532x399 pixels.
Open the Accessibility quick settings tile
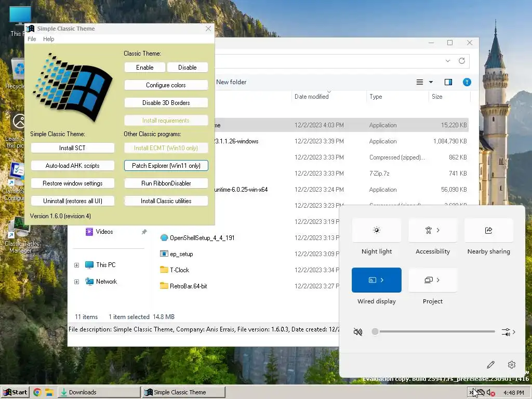click(433, 230)
